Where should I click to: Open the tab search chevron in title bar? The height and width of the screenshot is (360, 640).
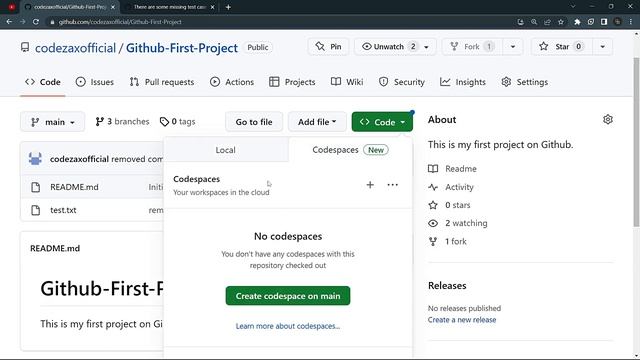coord(573,7)
